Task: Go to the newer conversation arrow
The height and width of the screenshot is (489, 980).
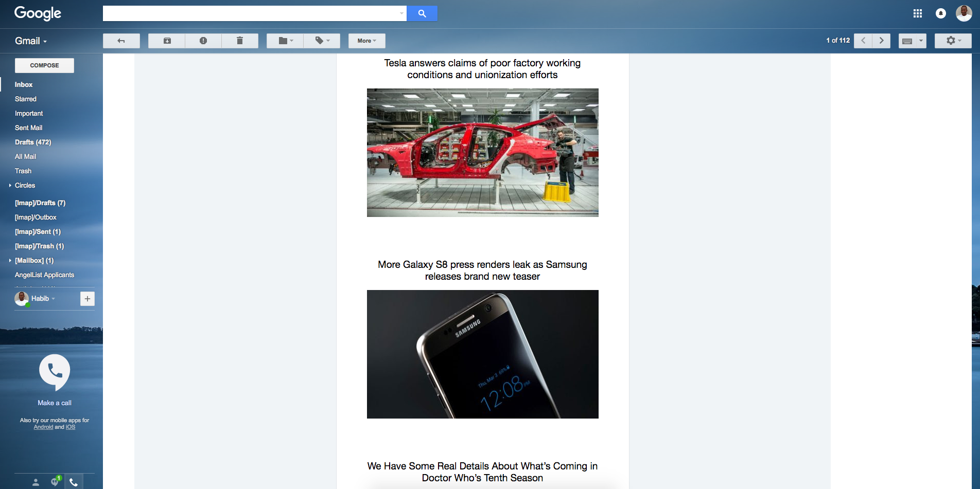Action: pyautogui.click(x=863, y=41)
